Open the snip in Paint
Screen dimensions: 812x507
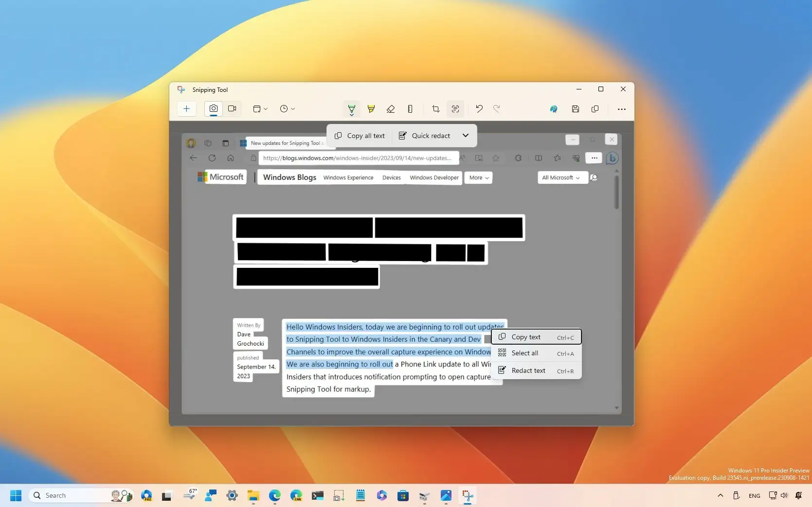tap(553, 109)
